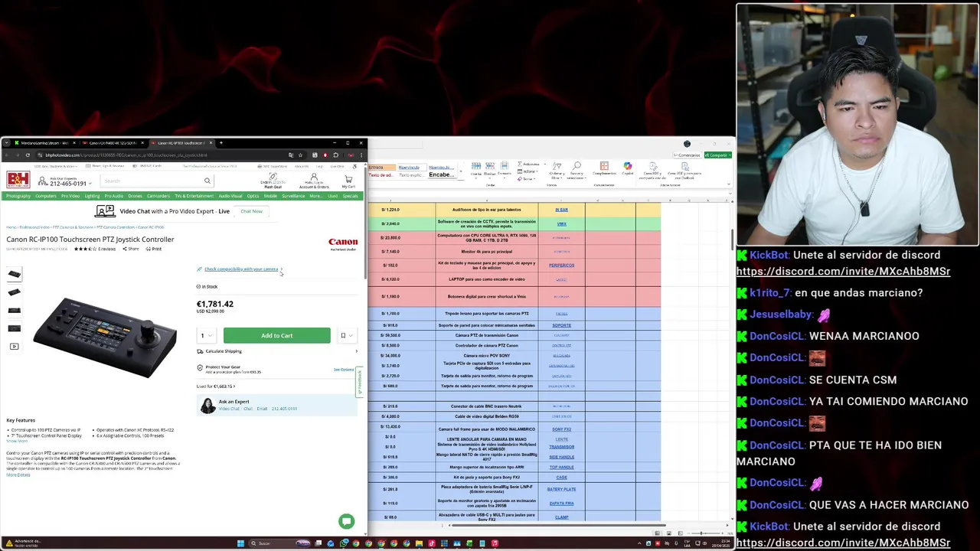This screenshot has width=980, height=551.
Task: Open the green live chat bubble icon
Action: tap(347, 521)
